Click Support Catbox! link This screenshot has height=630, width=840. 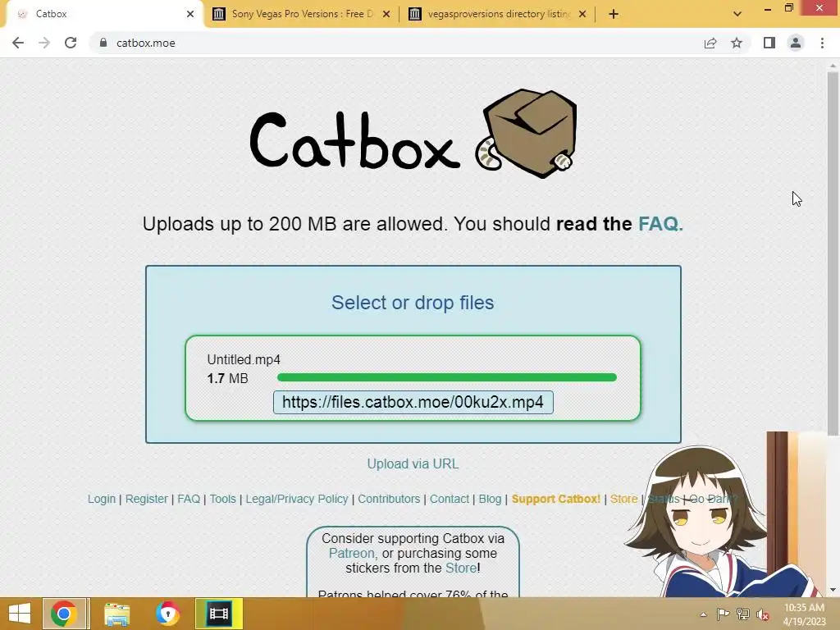555,499
